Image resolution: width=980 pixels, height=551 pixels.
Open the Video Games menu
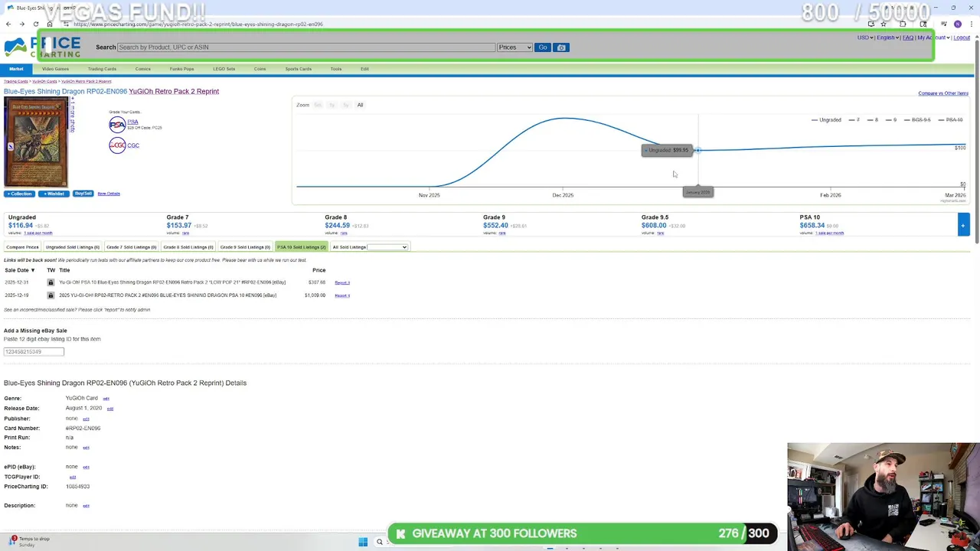(x=55, y=69)
